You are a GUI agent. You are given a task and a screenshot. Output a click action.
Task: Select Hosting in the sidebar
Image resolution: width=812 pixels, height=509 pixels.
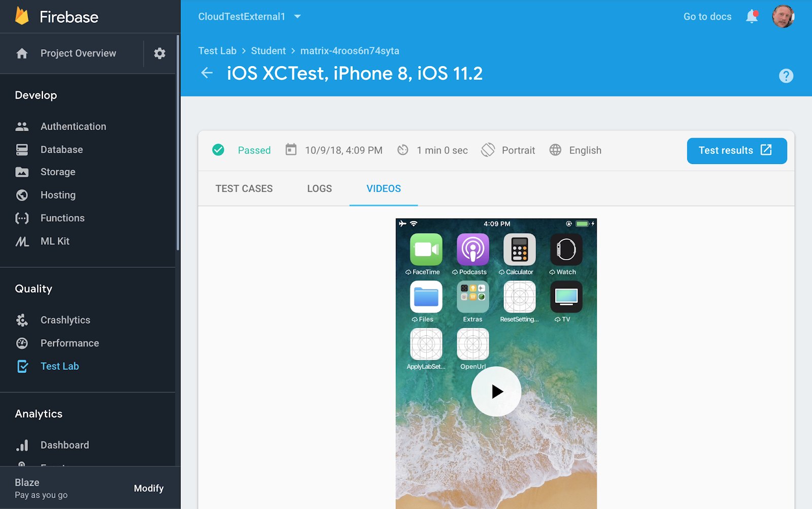click(58, 195)
